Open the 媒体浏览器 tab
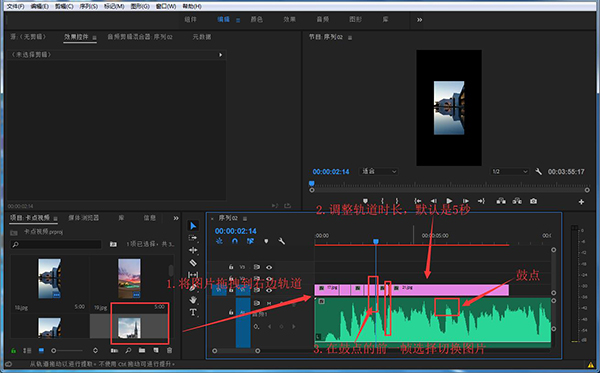Image resolution: width=600 pixels, height=373 pixels. tap(83, 218)
